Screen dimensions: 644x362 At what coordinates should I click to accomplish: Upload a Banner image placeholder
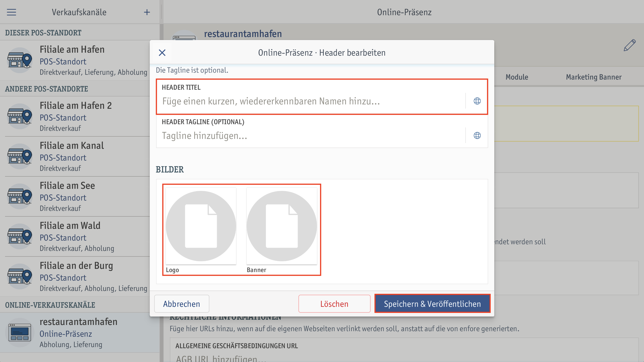coord(282,226)
